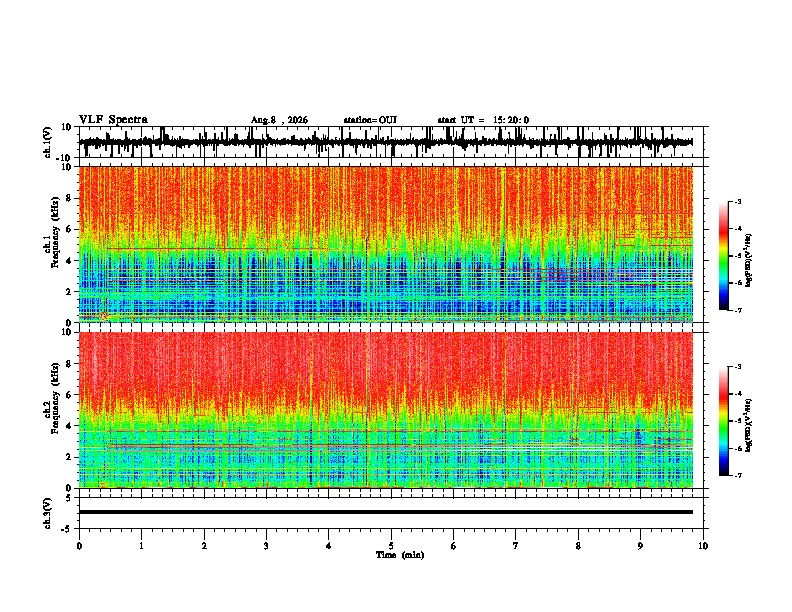Screen dimensions: 792x612
Task: Click the ch.1 colorbar log(PSD) label
Action: [748, 260]
